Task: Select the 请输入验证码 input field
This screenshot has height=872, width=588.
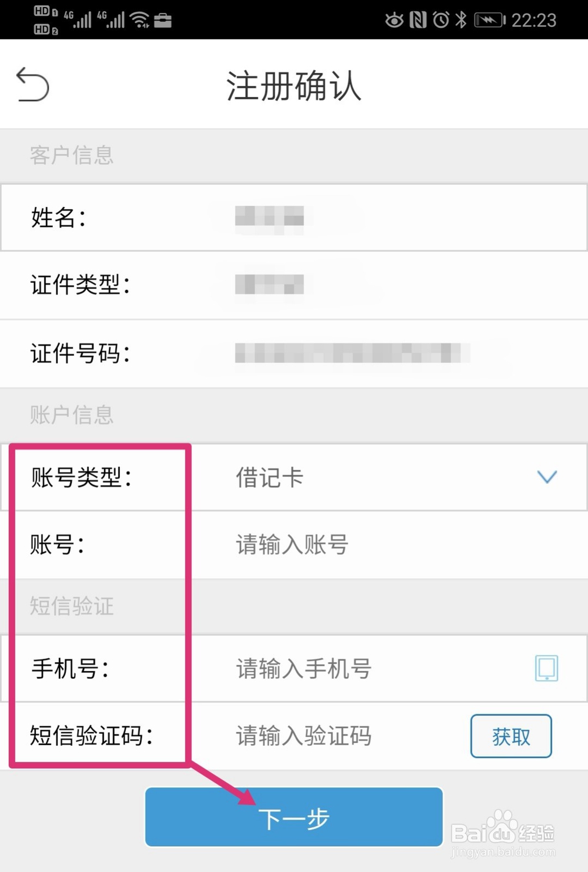Action: pos(303,736)
